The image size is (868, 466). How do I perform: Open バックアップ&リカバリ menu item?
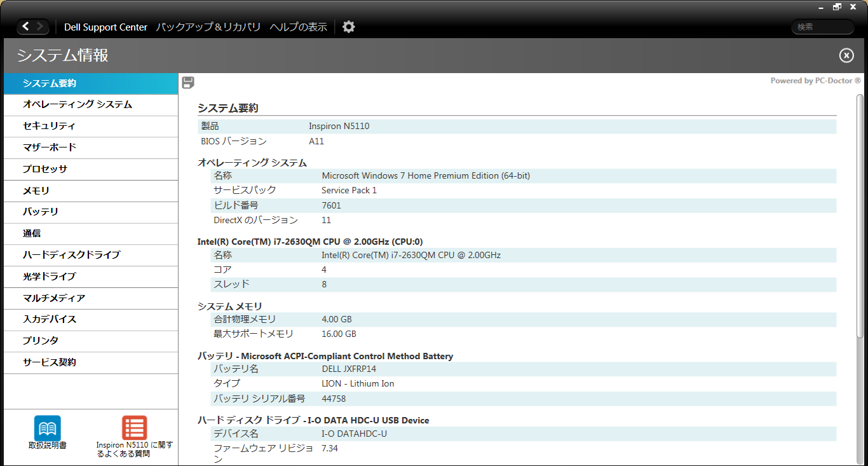(x=208, y=27)
